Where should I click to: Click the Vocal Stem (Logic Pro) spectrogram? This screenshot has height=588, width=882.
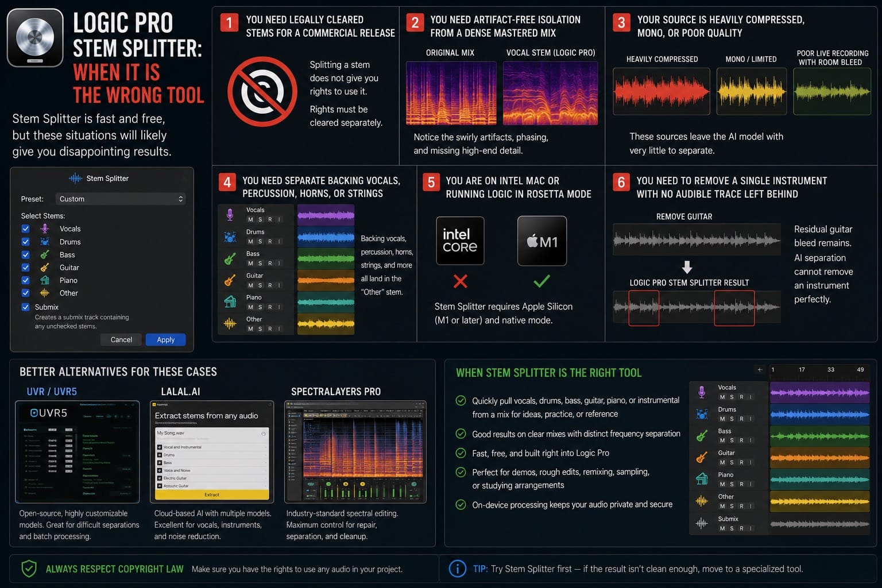tap(550, 93)
